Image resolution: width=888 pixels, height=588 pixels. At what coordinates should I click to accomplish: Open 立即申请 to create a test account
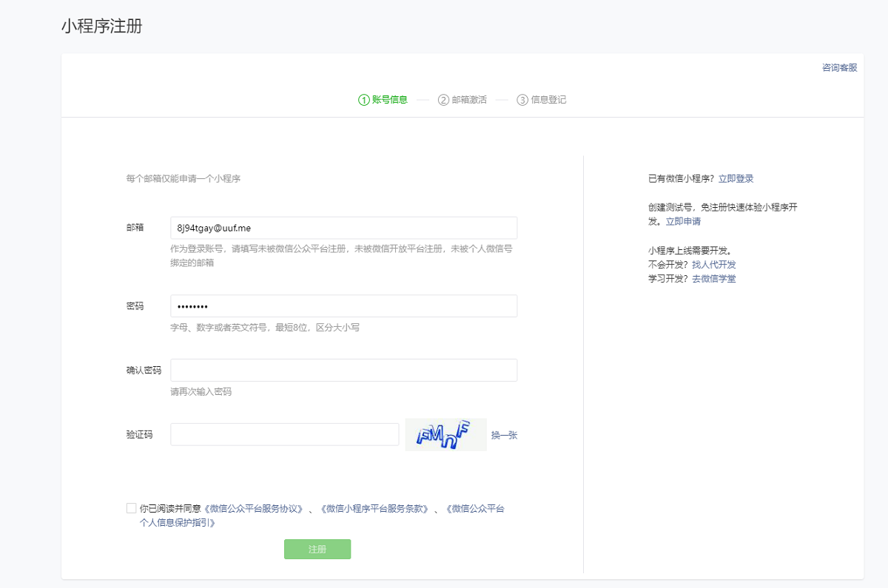tap(684, 221)
